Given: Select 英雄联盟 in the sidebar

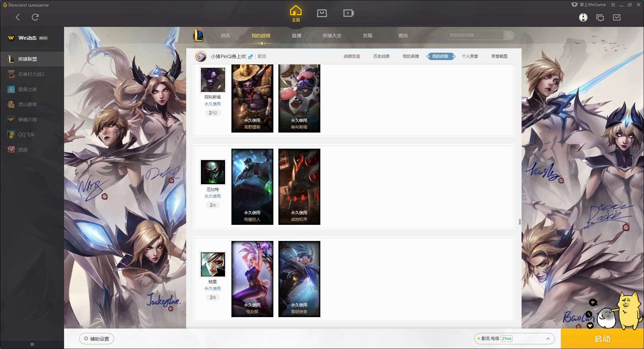Looking at the screenshot, I should tap(32, 59).
